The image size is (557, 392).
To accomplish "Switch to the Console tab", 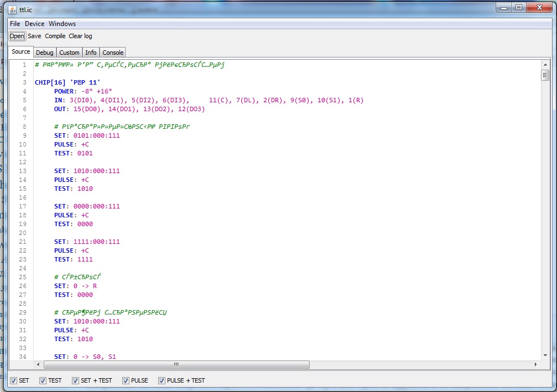I will [x=113, y=53].
